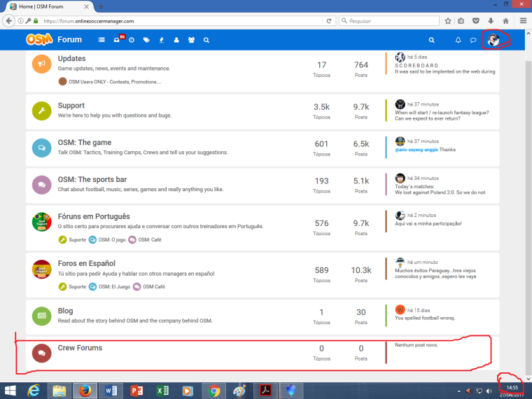Click the search icon beside the groups icon

pos(206,40)
